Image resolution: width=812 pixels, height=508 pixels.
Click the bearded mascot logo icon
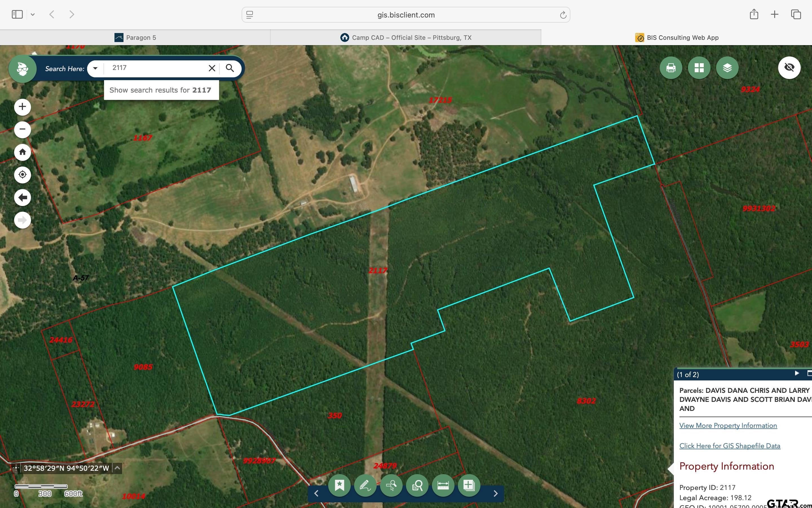[23, 69]
